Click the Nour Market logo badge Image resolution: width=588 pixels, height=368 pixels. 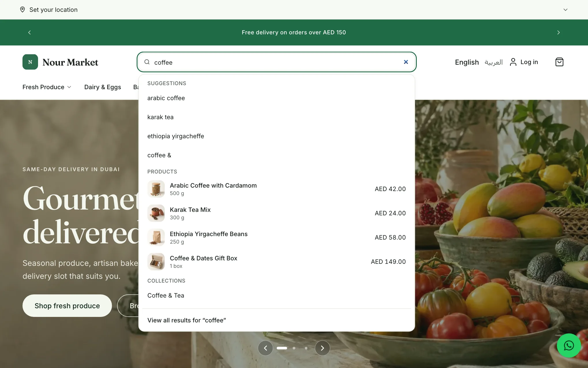point(30,62)
